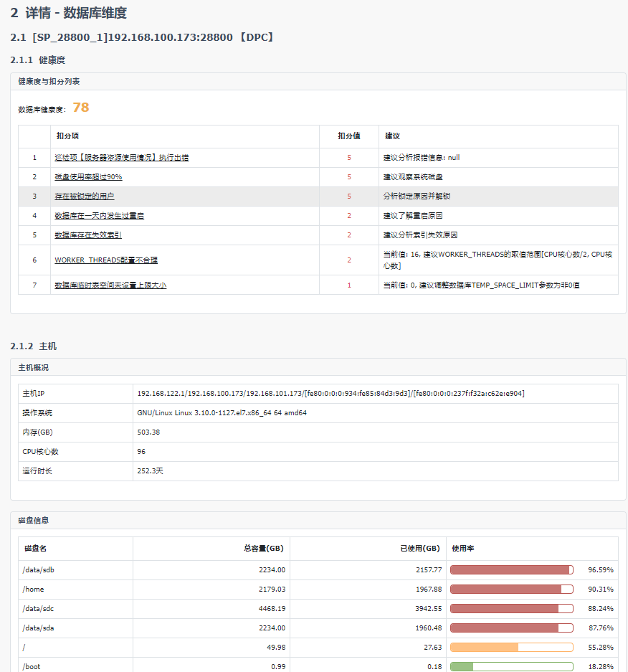Select the 运行时长 value 252.3天
628x672 pixels.
point(150,470)
